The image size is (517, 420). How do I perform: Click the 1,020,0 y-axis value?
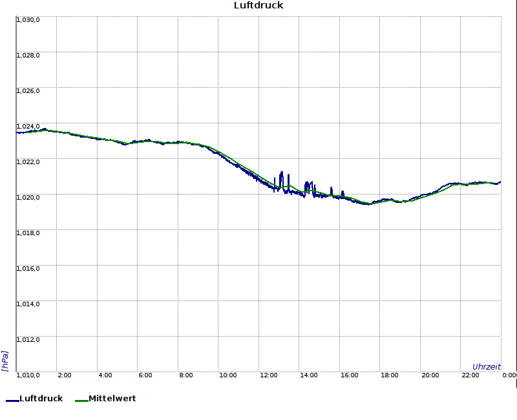(x=28, y=198)
